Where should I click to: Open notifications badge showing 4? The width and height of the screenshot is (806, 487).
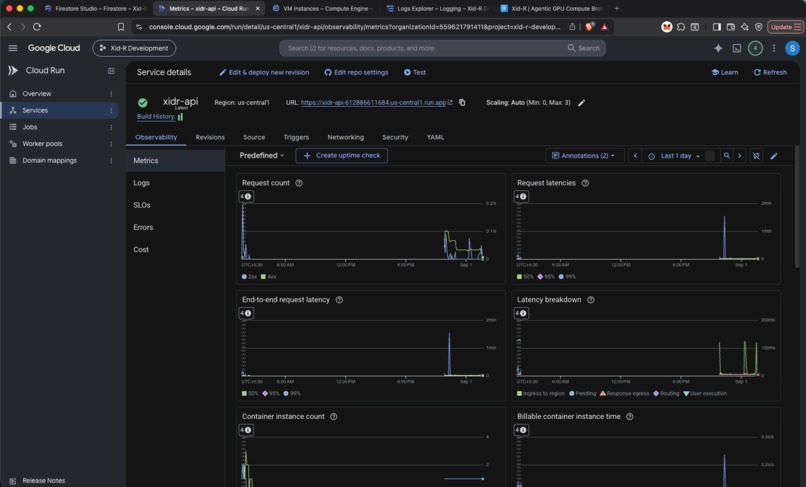point(755,48)
